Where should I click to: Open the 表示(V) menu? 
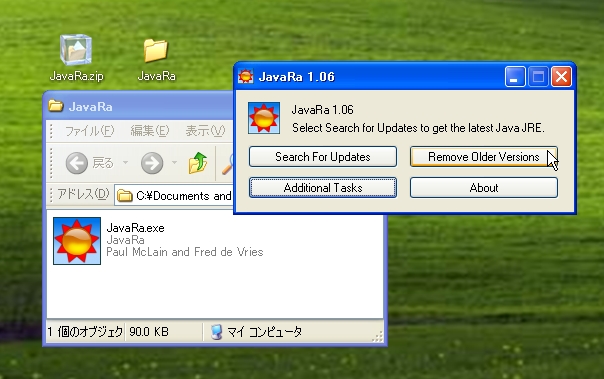click(x=205, y=131)
